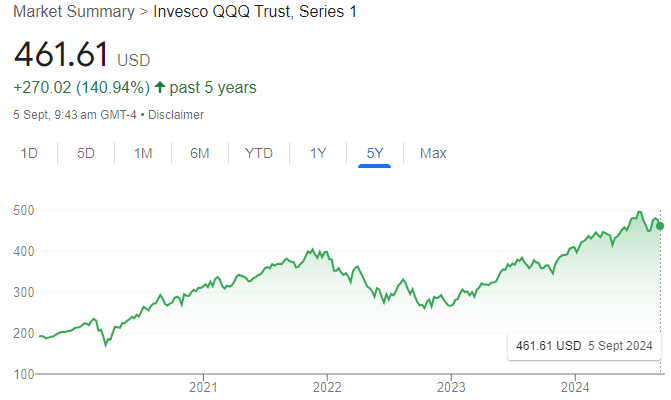Screen dimensions: 671x400
Task: Click the 5 Sept 2024 price tooltip
Action: (x=583, y=346)
